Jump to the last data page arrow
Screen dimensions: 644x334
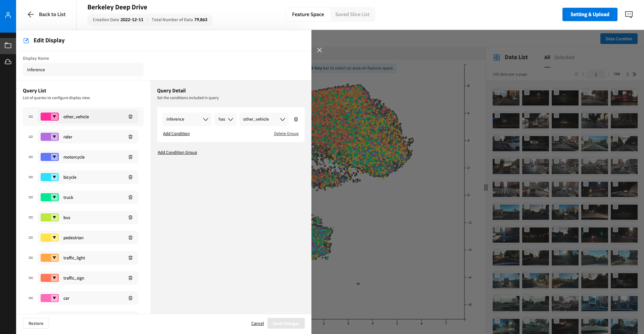[x=634, y=74]
